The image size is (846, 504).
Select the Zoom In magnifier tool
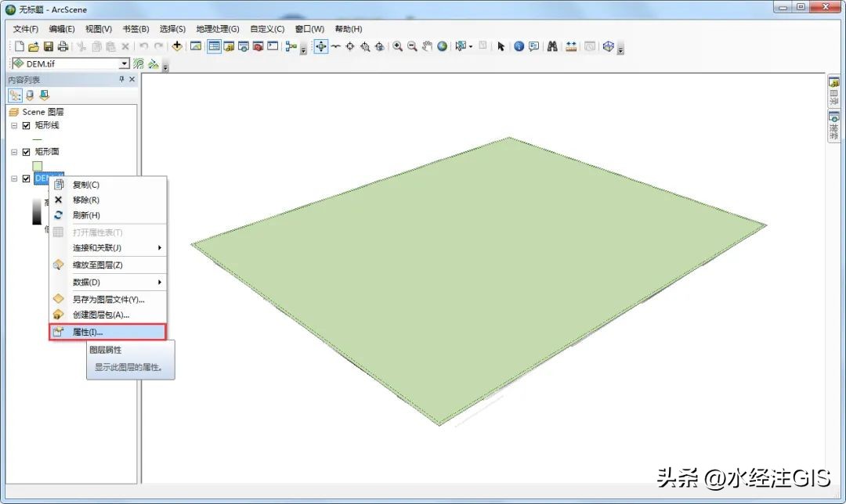pos(398,46)
